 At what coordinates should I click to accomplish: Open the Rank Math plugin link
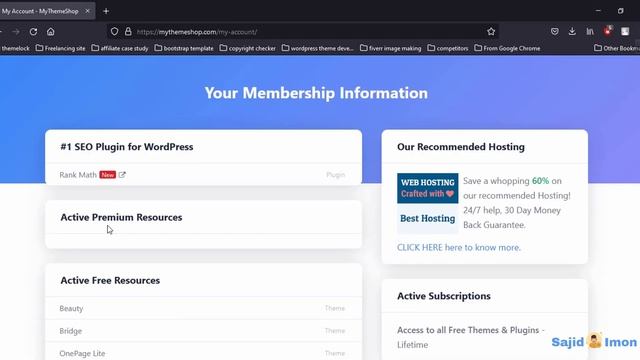coord(78,175)
